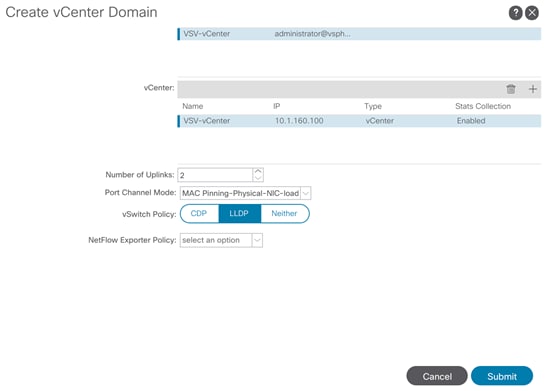Select Neither vSwitch policy

(x=284, y=213)
